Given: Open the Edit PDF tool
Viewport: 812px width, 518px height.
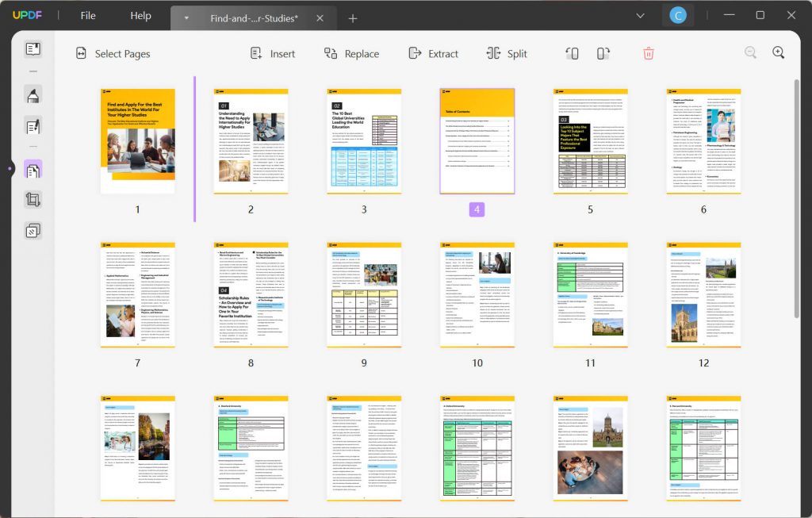Looking at the screenshot, I should (x=33, y=125).
